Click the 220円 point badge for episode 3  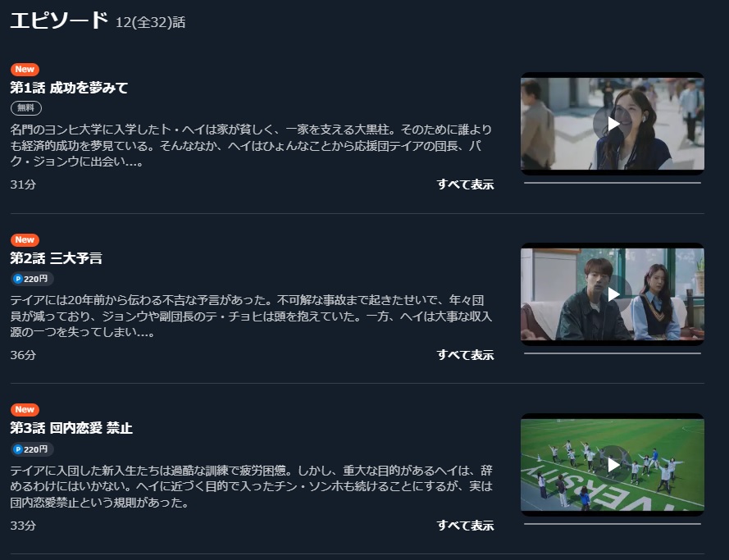32,449
